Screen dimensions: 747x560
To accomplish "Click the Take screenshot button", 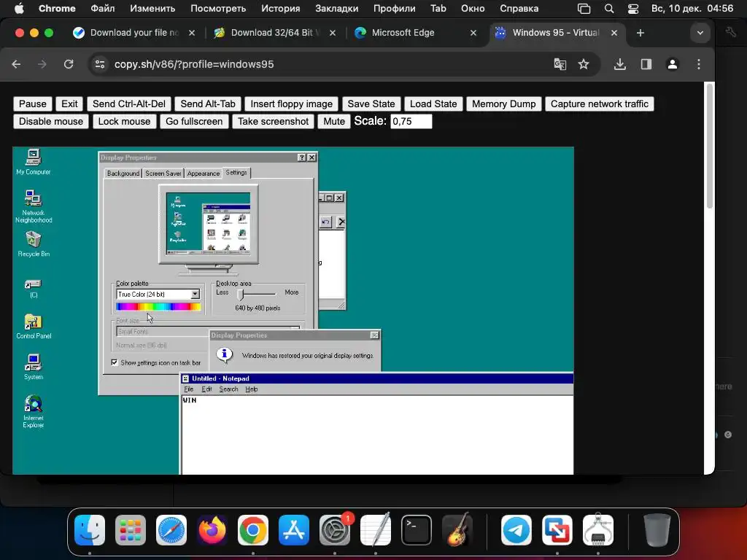I will pyautogui.click(x=273, y=122).
